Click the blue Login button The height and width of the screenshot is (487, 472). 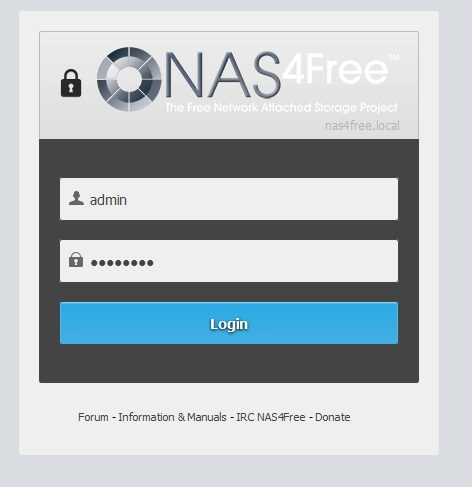click(x=229, y=323)
